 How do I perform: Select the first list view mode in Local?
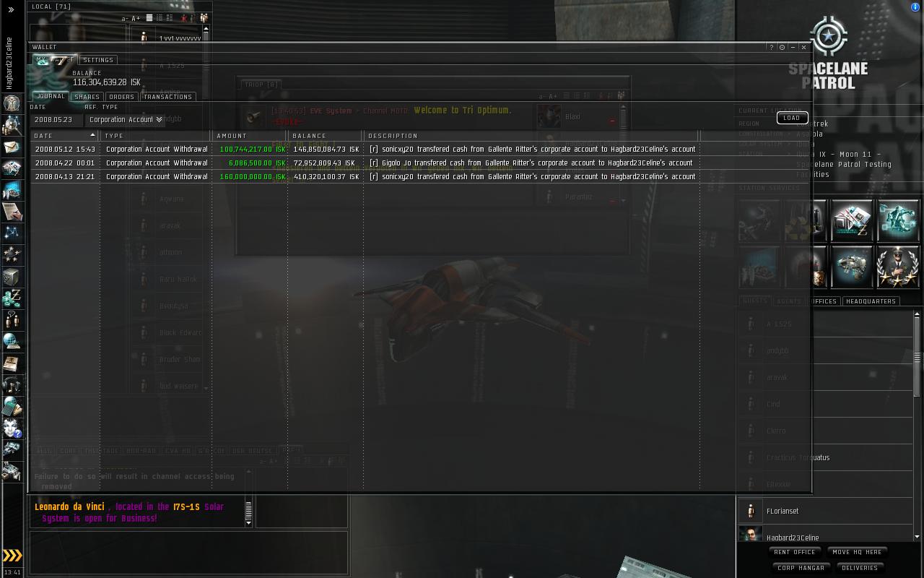[x=149, y=18]
